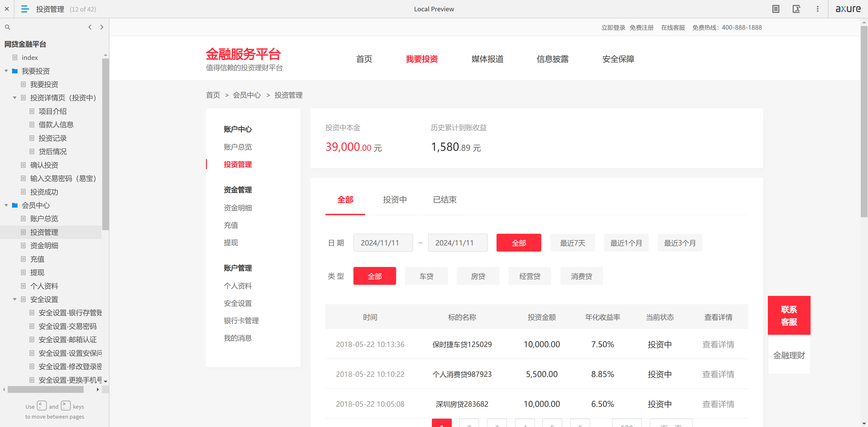Toggle the sitemap hamburger menu icon
Screen dimensions: 868x427
tap(25, 9)
